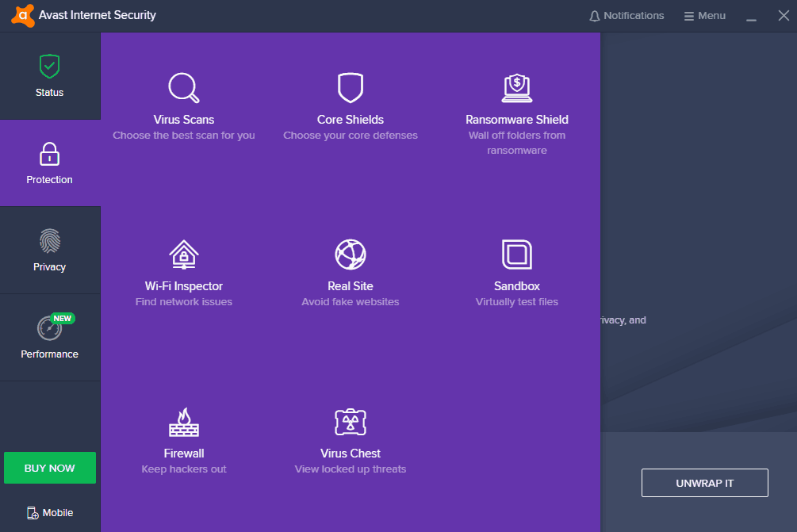Click the green BUY NOW button
This screenshot has width=797, height=532.
click(49, 467)
